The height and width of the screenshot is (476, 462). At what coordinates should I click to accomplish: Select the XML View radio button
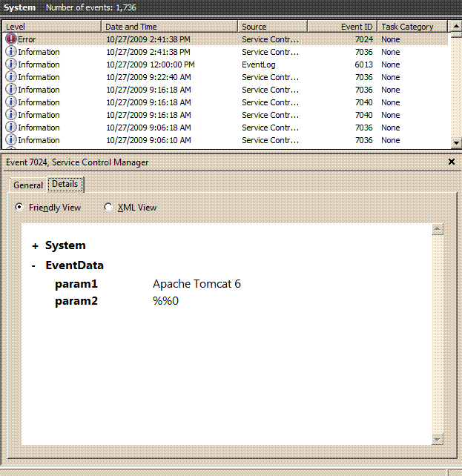[x=108, y=208]
